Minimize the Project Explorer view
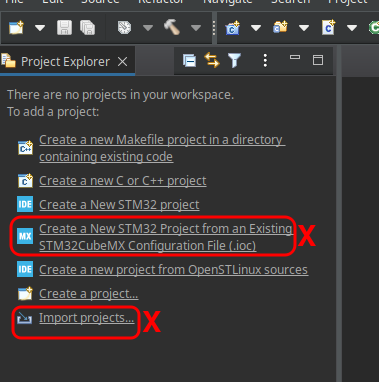Screen dimensions: 379x382 [295, 58]
